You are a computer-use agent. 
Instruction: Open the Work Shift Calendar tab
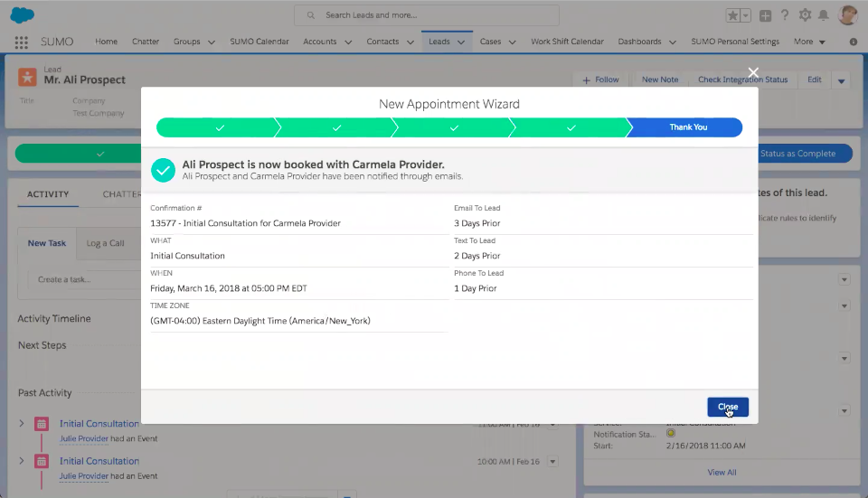click(567, 42)
